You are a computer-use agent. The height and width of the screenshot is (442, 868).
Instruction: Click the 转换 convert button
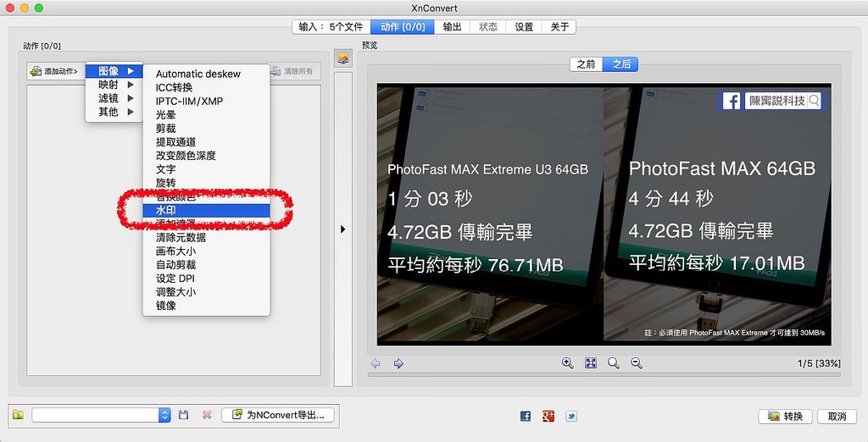tap(785, 416)
